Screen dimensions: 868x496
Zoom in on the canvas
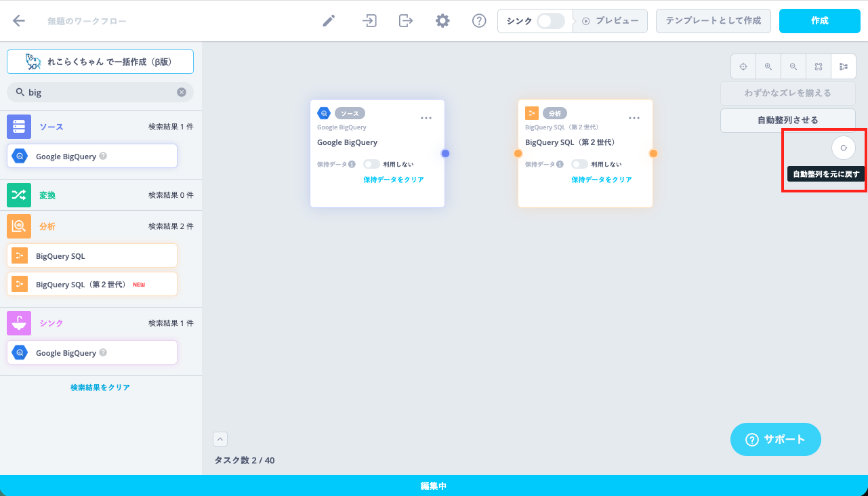click(768, 66)
